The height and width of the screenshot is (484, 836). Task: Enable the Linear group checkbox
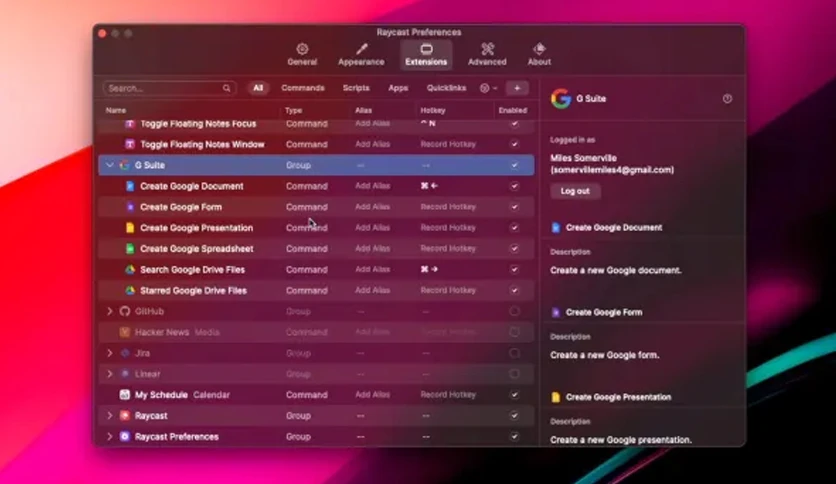coord(514,374)
